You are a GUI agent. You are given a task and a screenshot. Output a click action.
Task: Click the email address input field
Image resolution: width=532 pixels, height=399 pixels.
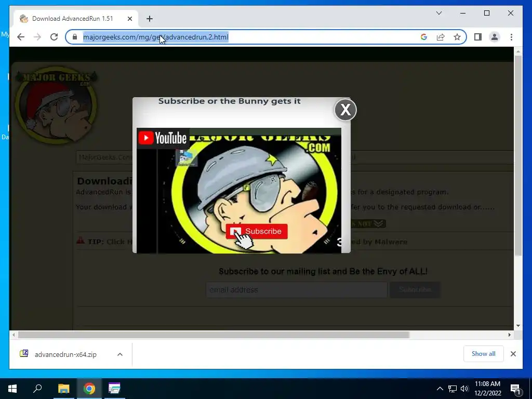(297, 290)
